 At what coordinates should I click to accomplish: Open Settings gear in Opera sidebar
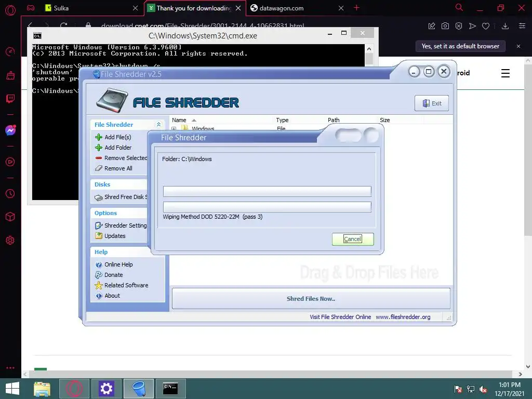pyautogui.click(x=10, y=241)
